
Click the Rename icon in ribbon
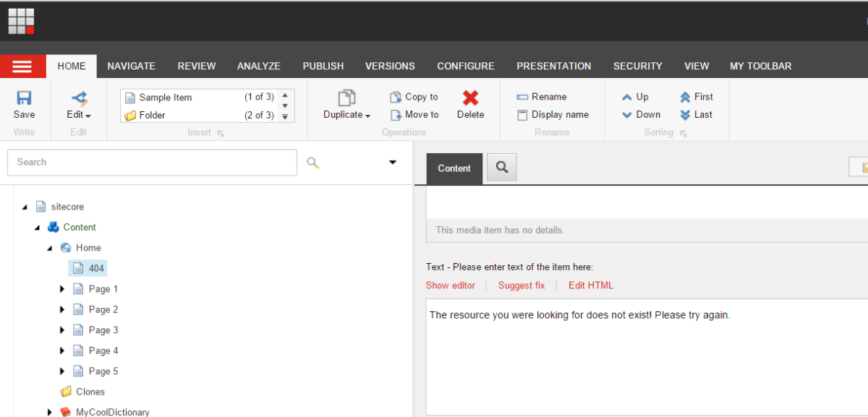coord(522,97)
